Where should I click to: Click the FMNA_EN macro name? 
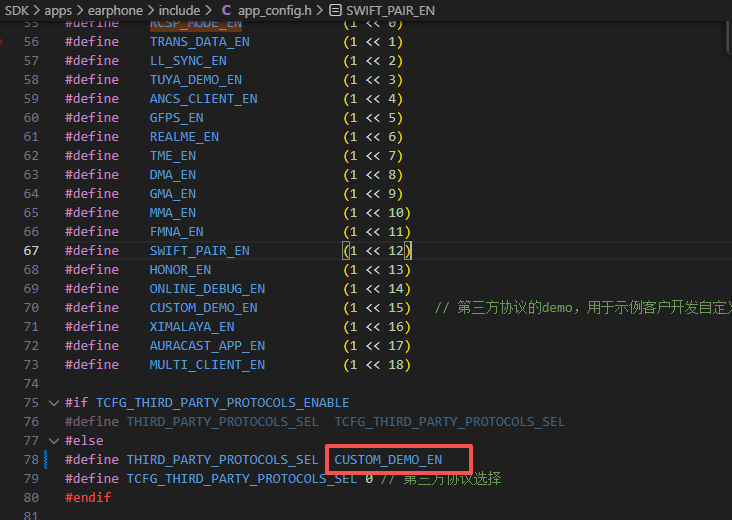point(176,232)
